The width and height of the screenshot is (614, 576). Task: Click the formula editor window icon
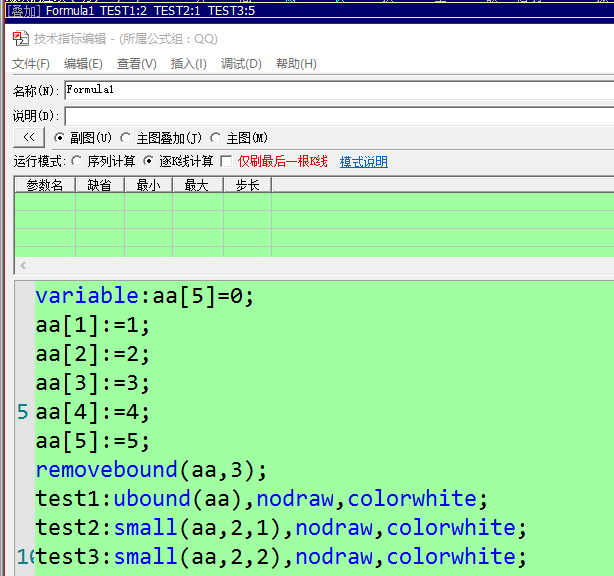(x=21, y=38)
